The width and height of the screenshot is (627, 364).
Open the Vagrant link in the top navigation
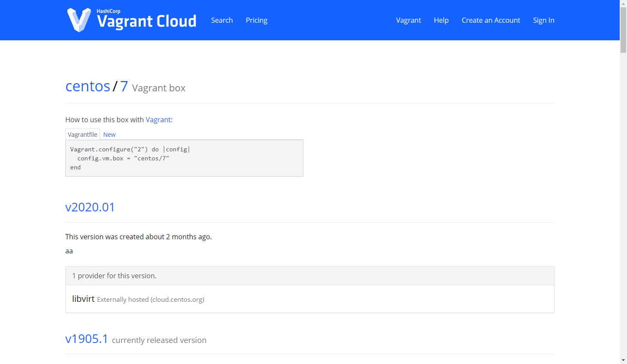[x=409, y=20]
